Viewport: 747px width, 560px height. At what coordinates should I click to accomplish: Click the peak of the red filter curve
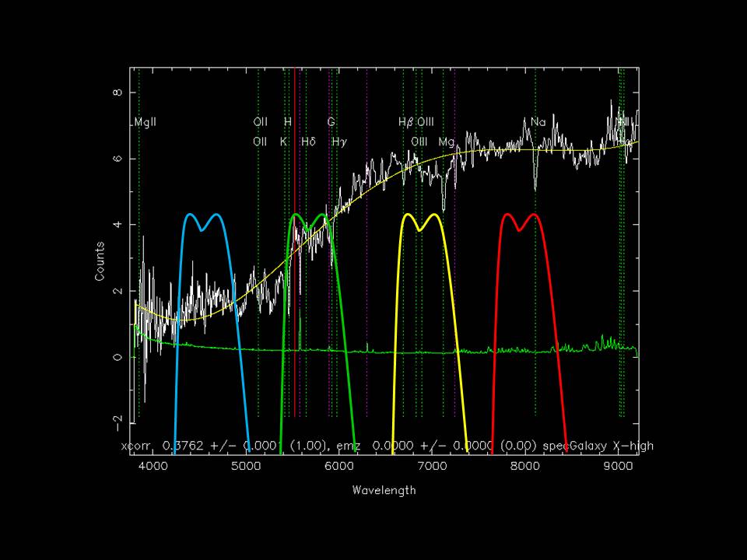pos(507,214)
